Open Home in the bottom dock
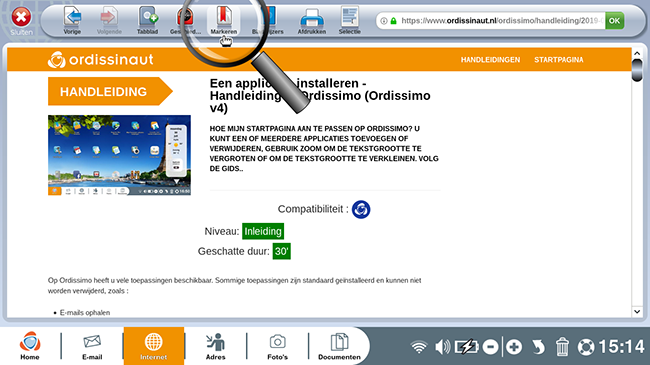Screen dimensions: 650x365 point(30,346)
